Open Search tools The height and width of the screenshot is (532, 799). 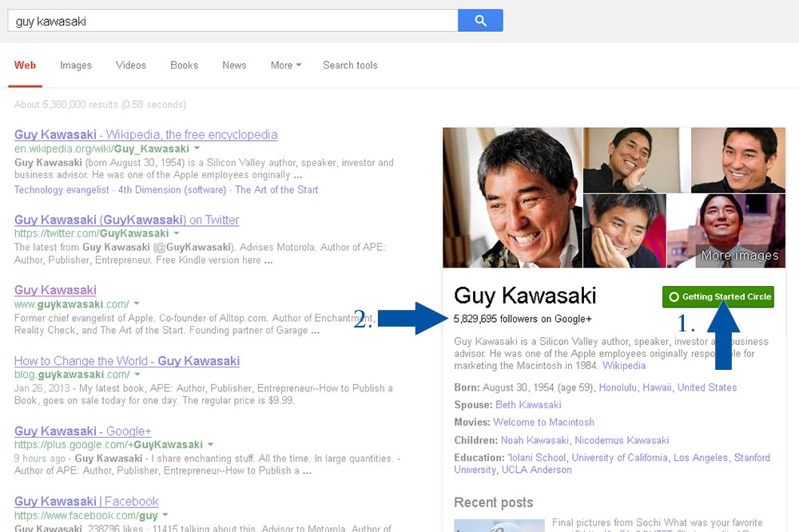[x=350, y=66]
